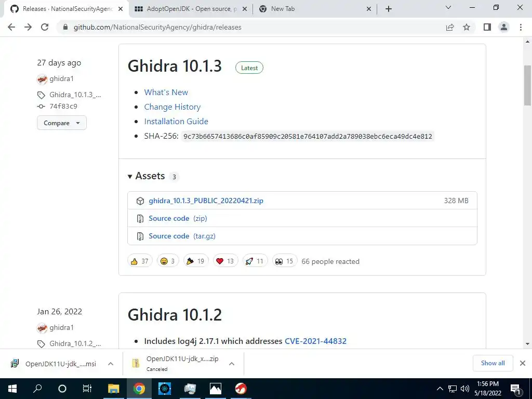This screenshot has width=532, height=399.
Task: Click scrollbar down arrow
Action: pos(527,344)
